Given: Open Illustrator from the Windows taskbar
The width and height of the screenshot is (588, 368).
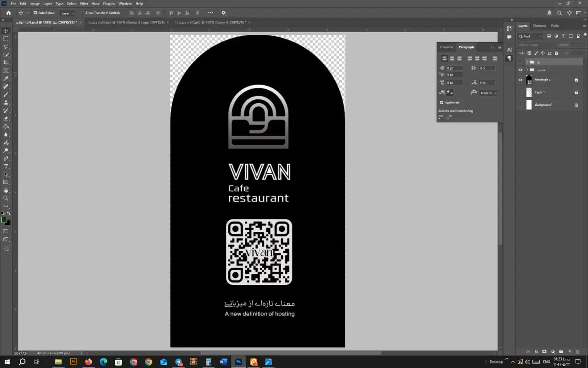Looking at the screenshot, I should tap(73, 362).
